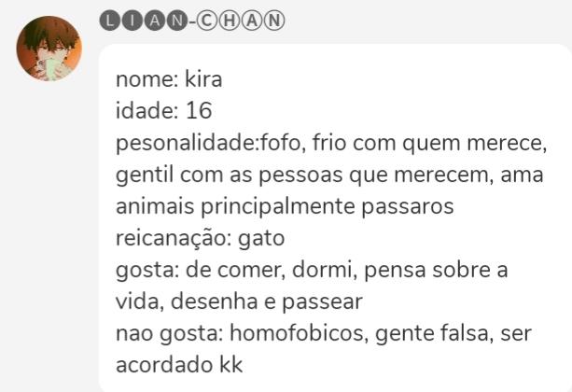
Task: Select the 'idade: 16' line
Action: (x=164, y=110)
